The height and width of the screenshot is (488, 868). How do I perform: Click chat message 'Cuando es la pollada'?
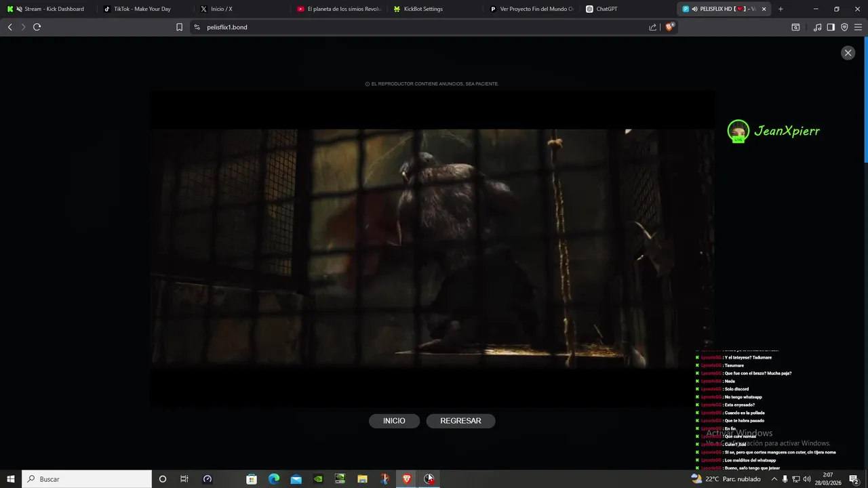(x=745, y=413)
